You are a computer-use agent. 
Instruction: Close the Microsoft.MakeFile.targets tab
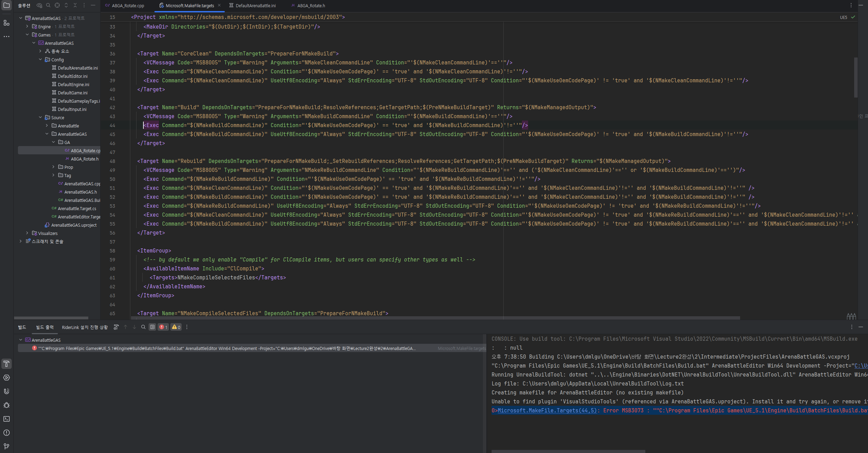(x=219, y=6)
